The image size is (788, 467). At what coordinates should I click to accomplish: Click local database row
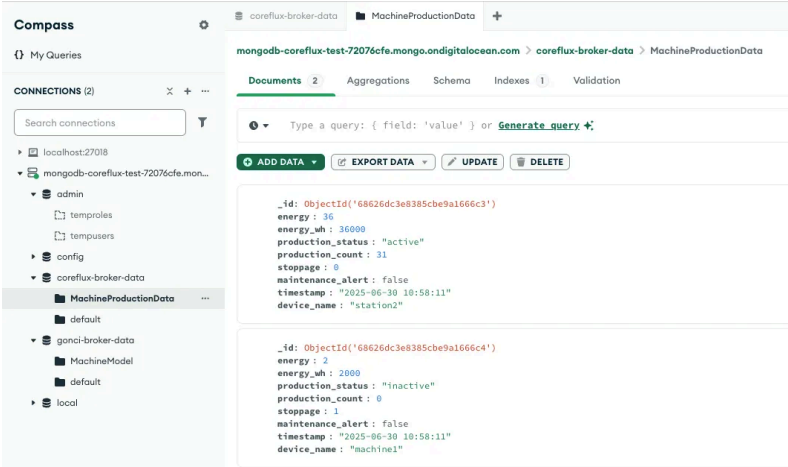[x=114, y=403]
